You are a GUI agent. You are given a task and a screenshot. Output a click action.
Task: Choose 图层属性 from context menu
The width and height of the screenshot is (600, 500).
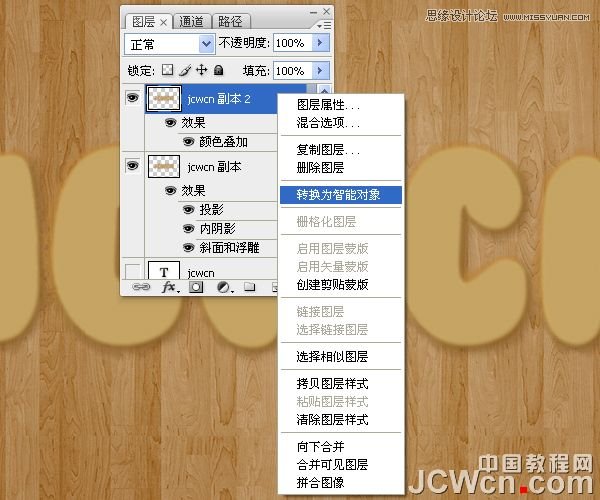coord(328,104)
